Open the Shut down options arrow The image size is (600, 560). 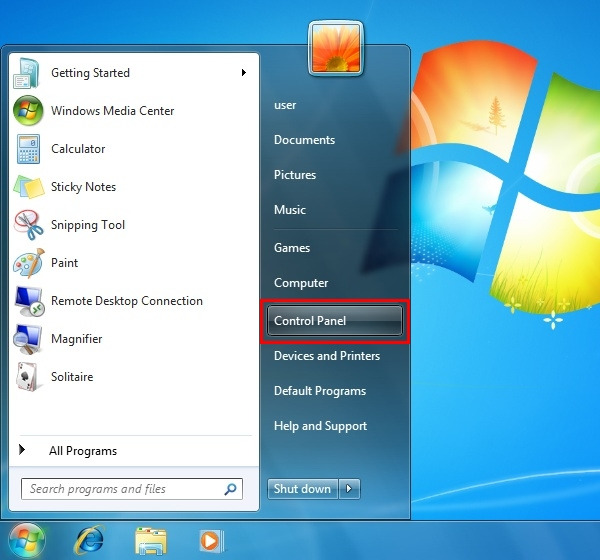(x=349, y=489)
